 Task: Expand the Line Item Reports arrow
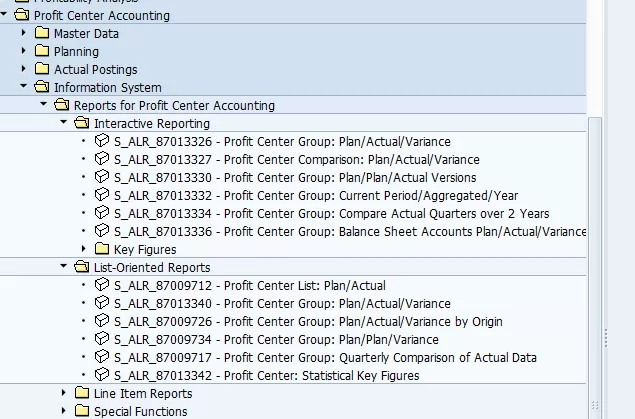(64, 393)
